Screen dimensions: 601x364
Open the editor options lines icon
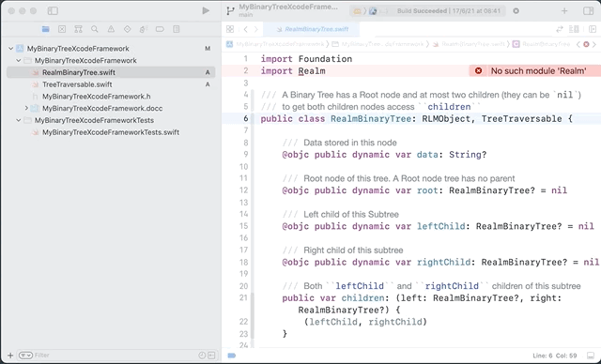pyautogui.click(x=574, y=29)
